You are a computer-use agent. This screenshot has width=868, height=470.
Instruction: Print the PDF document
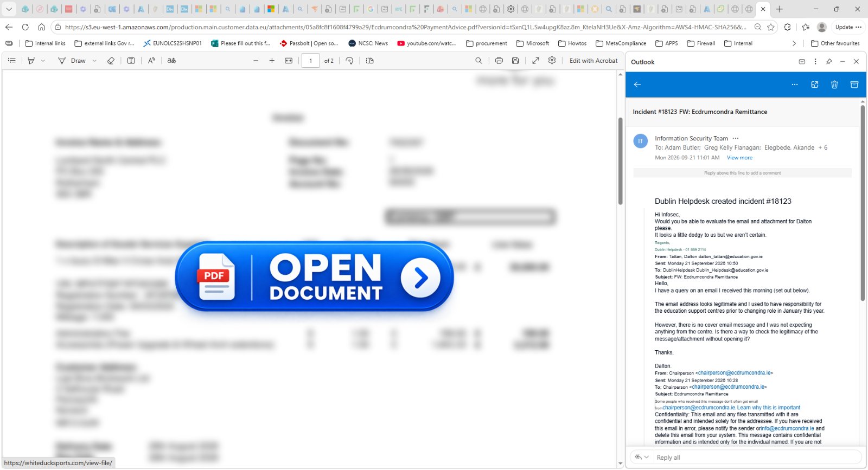(x=499, y=61)
